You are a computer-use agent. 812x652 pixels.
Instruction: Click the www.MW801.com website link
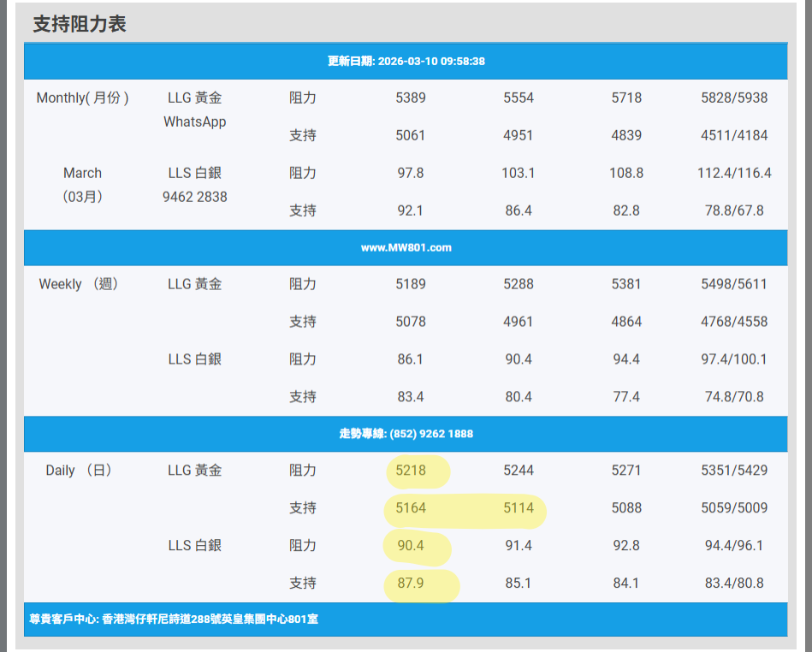(406, 248)
